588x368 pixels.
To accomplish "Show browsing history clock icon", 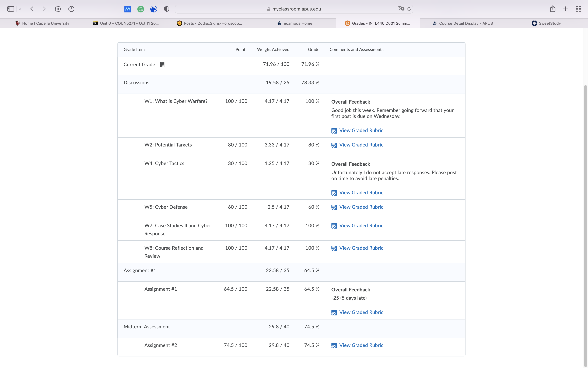I will pyautogui.click(x=71, y=9).
